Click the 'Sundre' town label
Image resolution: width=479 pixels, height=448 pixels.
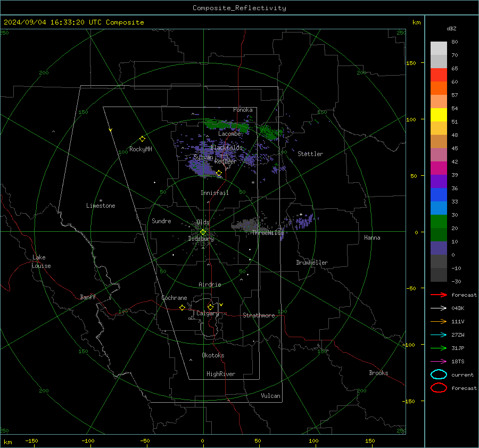click(x=161, y=221)
